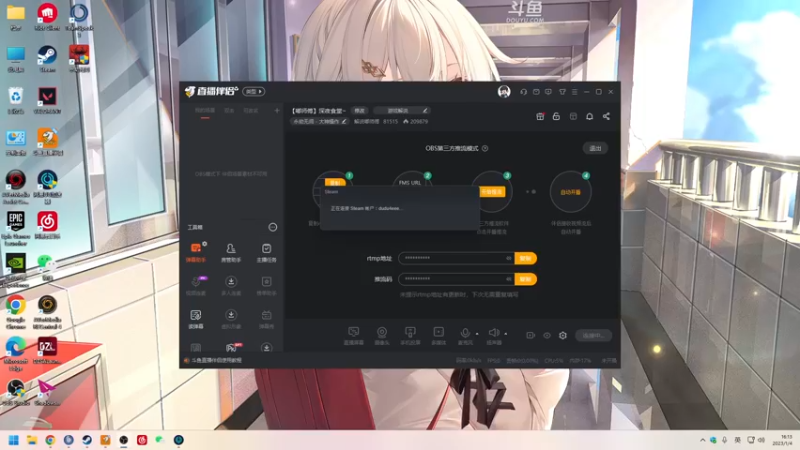Click step 4 自动开播 circle

570,192
